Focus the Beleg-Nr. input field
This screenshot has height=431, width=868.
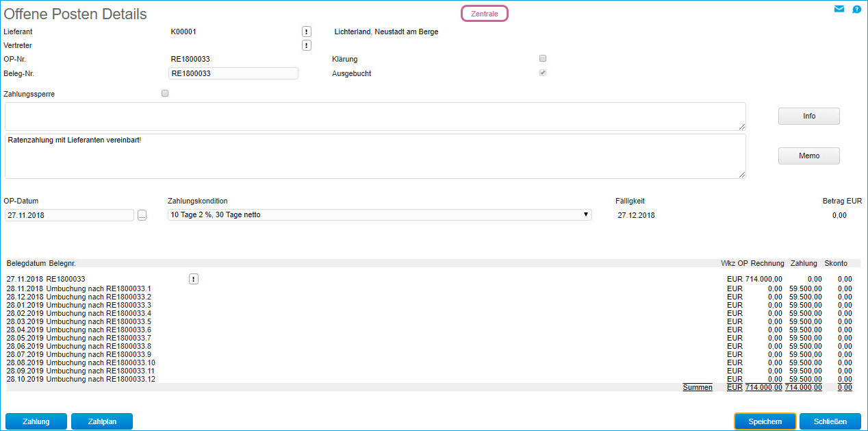pyautogui.click(x=233, y=73)
